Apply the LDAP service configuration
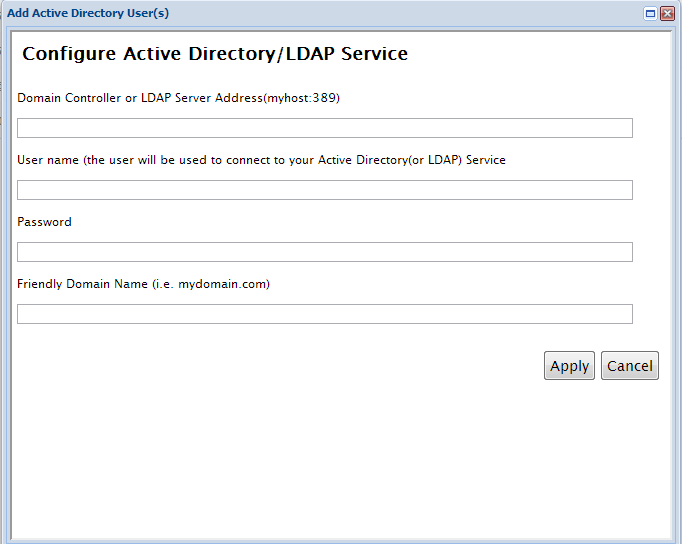Image resolution: width=682 pixels, height=544 pixels. (x=569, y=366)
